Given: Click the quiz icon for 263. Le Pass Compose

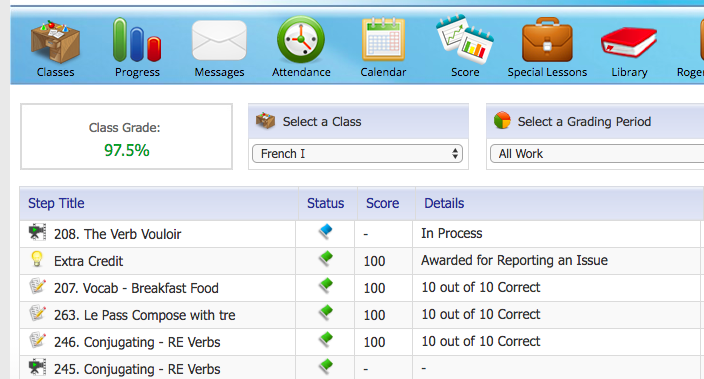Looking at the screenshot, I should coord(38,313).
